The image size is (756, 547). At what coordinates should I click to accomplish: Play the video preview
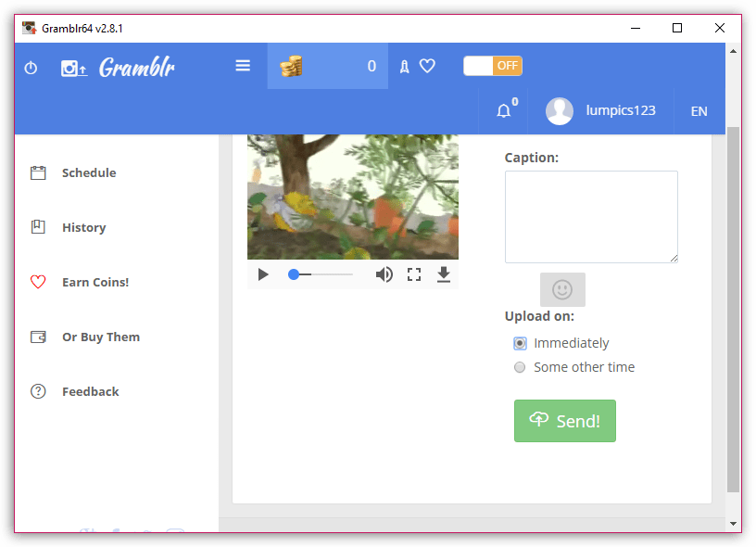click(263, 274)
